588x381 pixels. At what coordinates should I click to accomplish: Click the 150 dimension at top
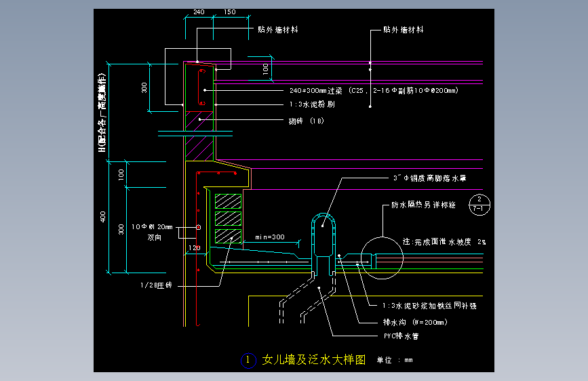(x=229, y=12)
